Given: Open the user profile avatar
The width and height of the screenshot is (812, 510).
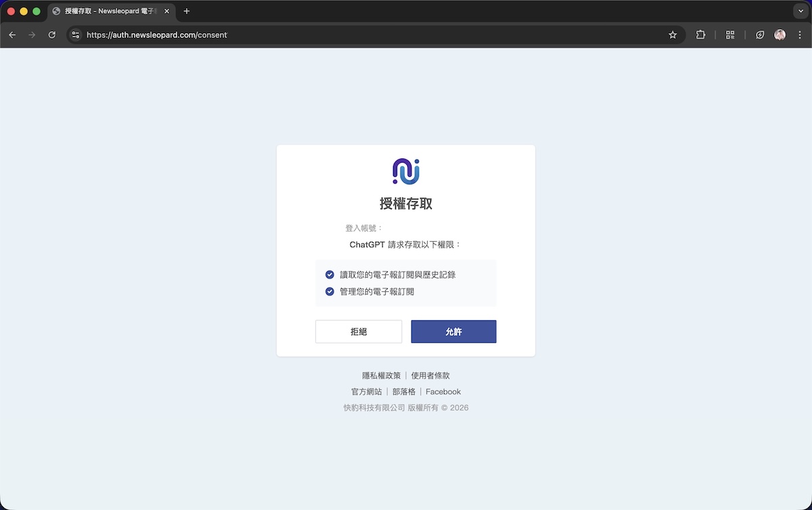Looking at the screenshot, I should tap(780, 35).
